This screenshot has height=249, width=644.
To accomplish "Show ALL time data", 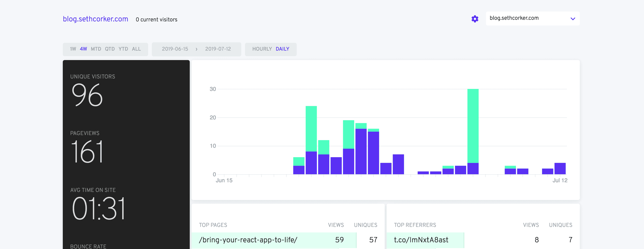I will point(136,49).
